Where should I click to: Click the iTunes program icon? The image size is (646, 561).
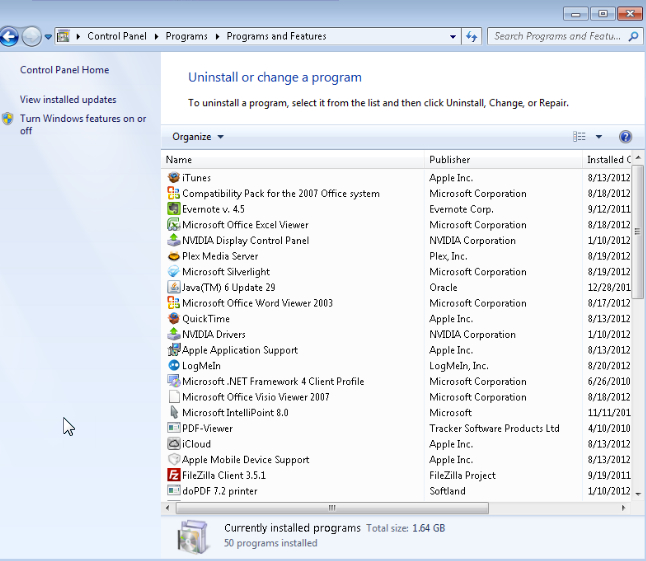pos(174,178)
